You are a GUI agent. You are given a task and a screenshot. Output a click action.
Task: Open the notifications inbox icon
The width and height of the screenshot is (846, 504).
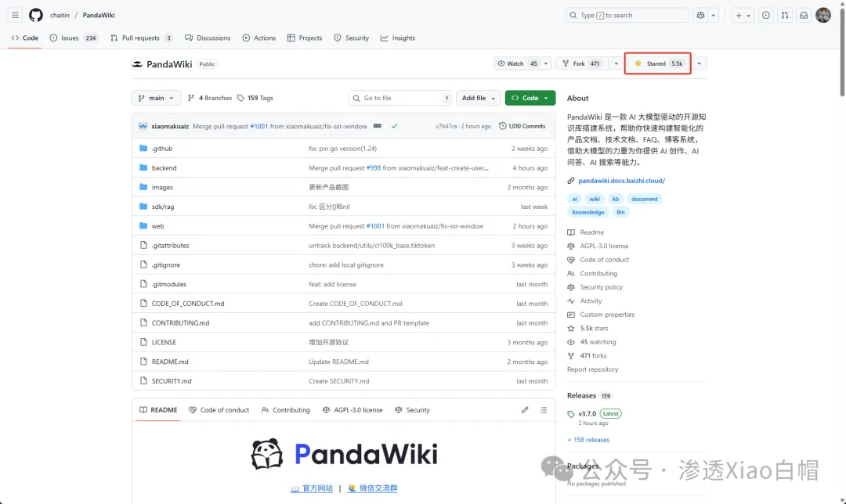804,15
